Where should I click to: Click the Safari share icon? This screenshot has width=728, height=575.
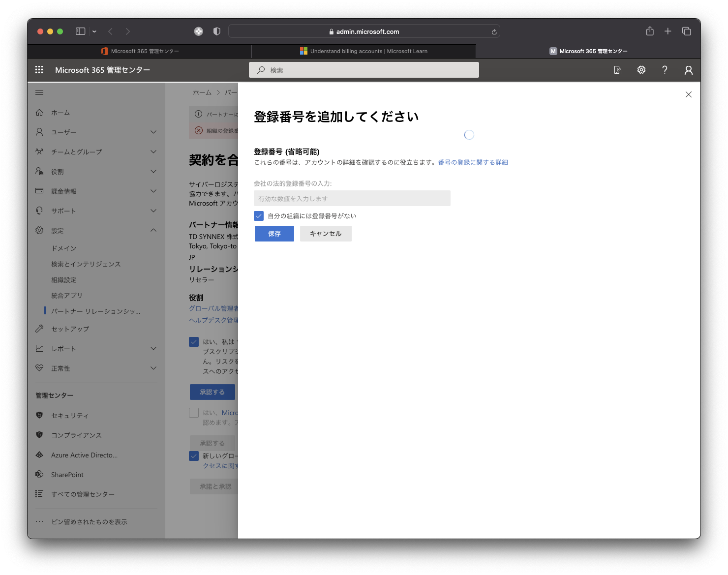click(x=650, y=31)
